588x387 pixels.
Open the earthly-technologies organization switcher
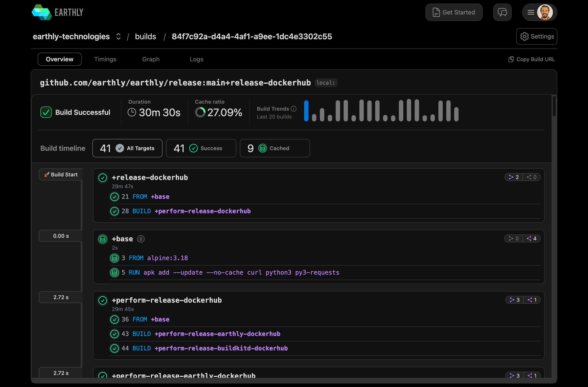point(118,37)
